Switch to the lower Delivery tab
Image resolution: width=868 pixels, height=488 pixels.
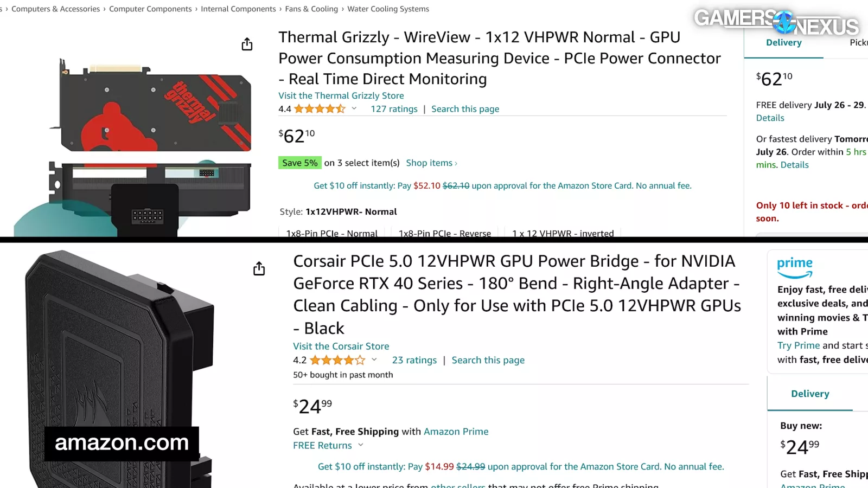[x=810, y=394]
